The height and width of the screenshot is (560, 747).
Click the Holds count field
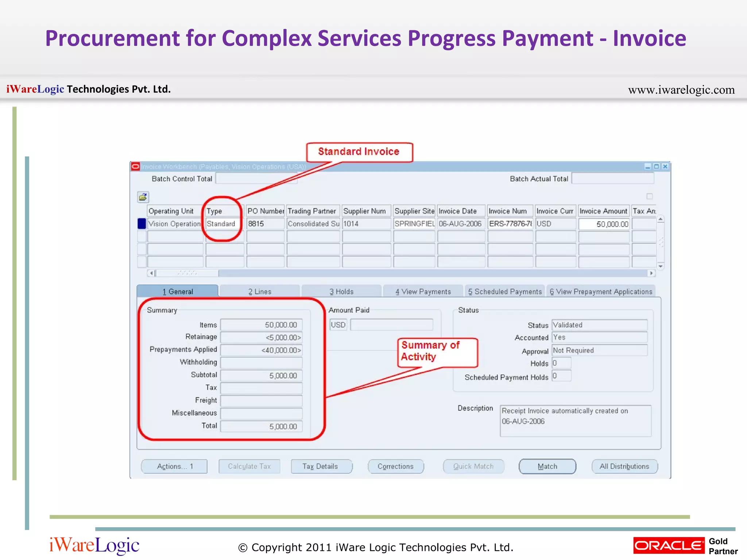561,363
